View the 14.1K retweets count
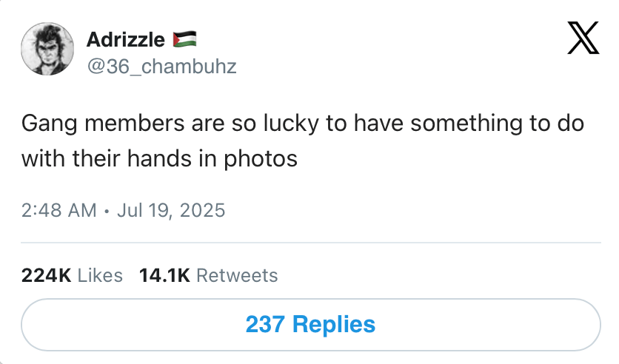Image resolution: width=619 pixels, height=364 pixels. (164, 275)
